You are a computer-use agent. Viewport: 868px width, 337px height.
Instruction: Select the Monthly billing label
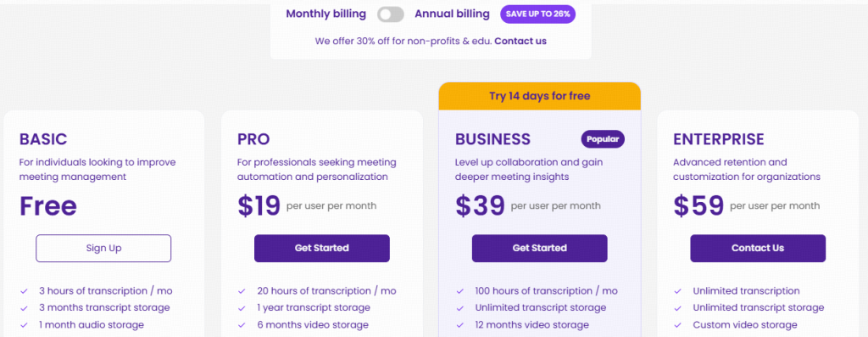(x=326, y=14)
